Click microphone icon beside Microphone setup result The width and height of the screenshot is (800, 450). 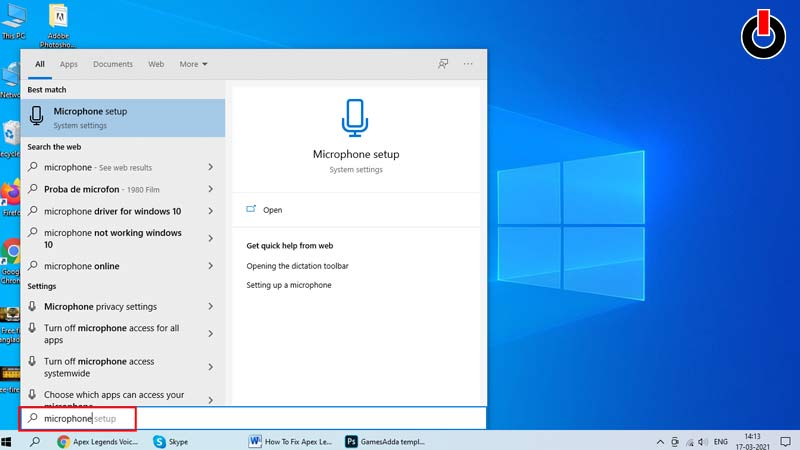tap(36, 116)
